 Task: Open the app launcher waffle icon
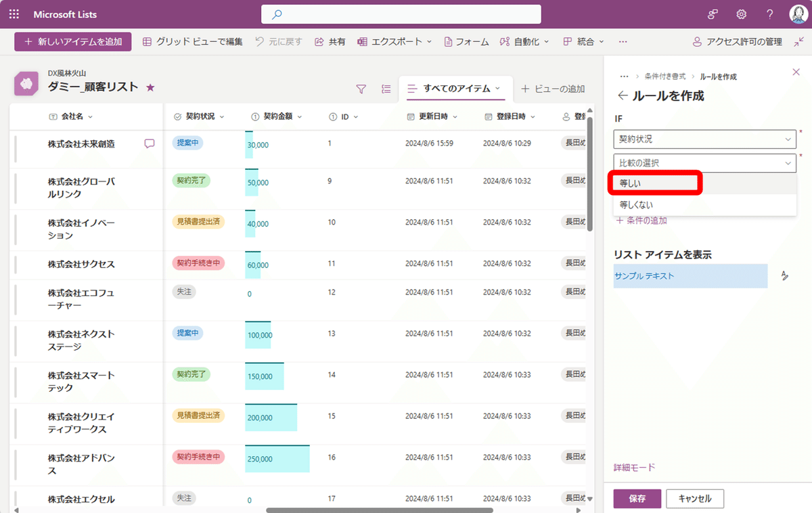pyautogui.click(x=14, y=14)
